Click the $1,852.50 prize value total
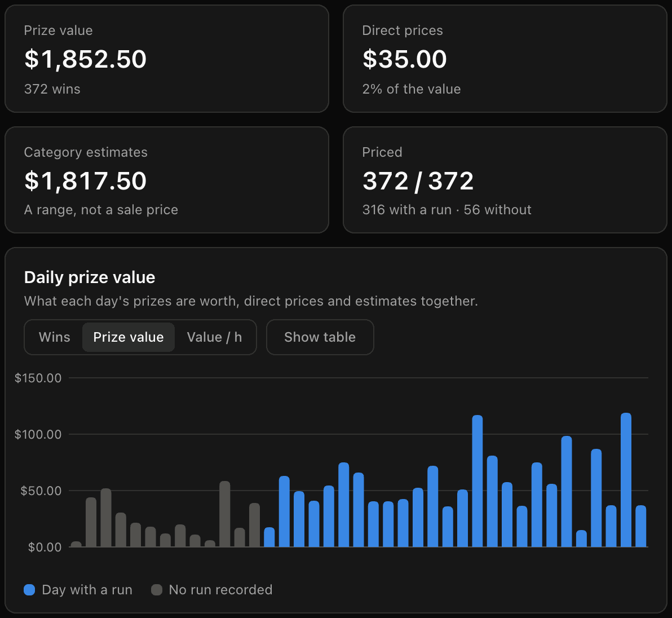This screenshot has width=672, height=618. pyautogui.click(x=85, y=59)
